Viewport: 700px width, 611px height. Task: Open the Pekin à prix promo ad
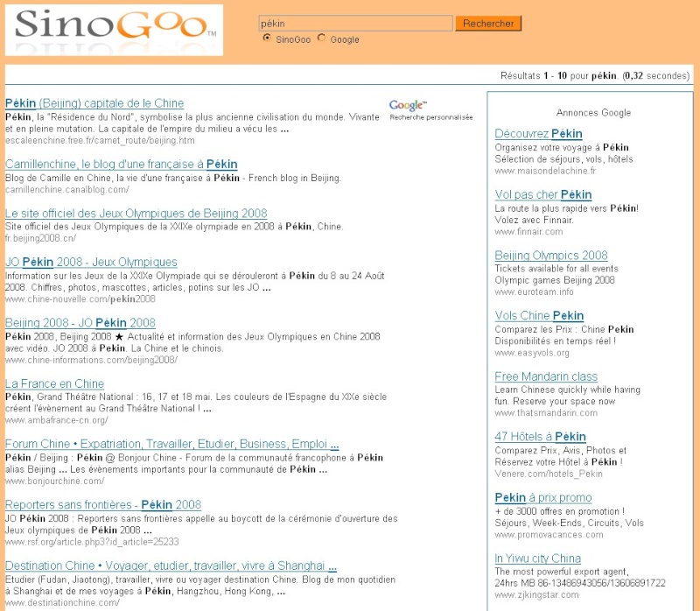click(543, 497)
